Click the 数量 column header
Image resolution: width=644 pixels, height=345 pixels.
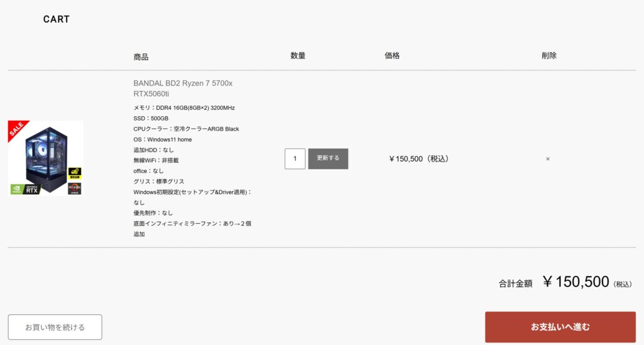click(297, 56)
